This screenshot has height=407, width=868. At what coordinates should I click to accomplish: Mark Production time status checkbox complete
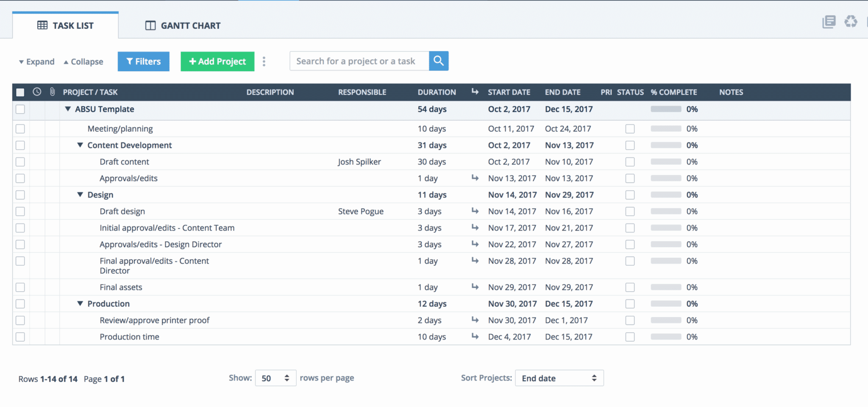(630, 337)
